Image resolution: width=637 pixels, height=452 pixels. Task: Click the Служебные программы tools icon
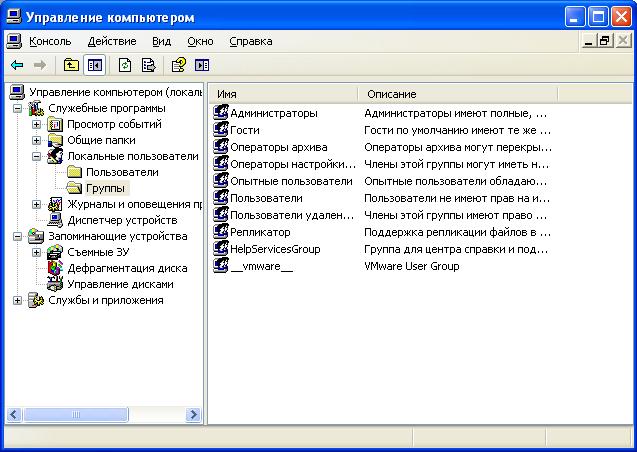click(x=36, y=108)
